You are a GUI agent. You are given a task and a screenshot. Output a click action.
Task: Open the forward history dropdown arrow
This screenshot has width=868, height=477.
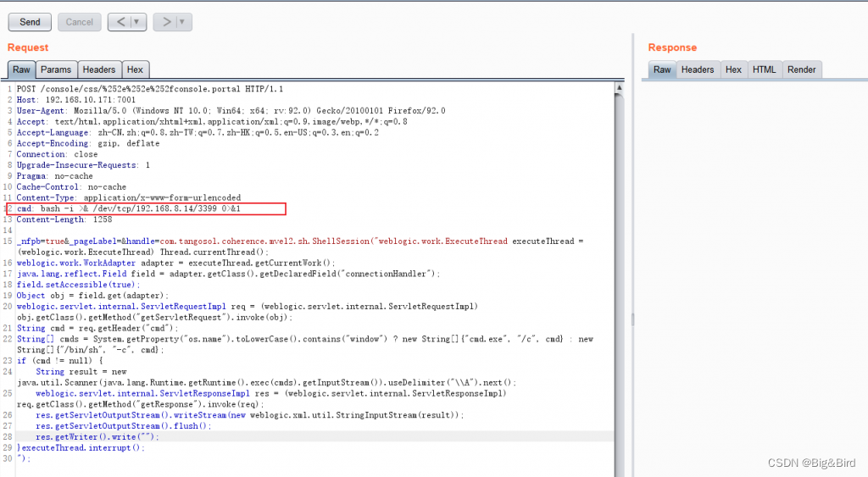[183, 22]
